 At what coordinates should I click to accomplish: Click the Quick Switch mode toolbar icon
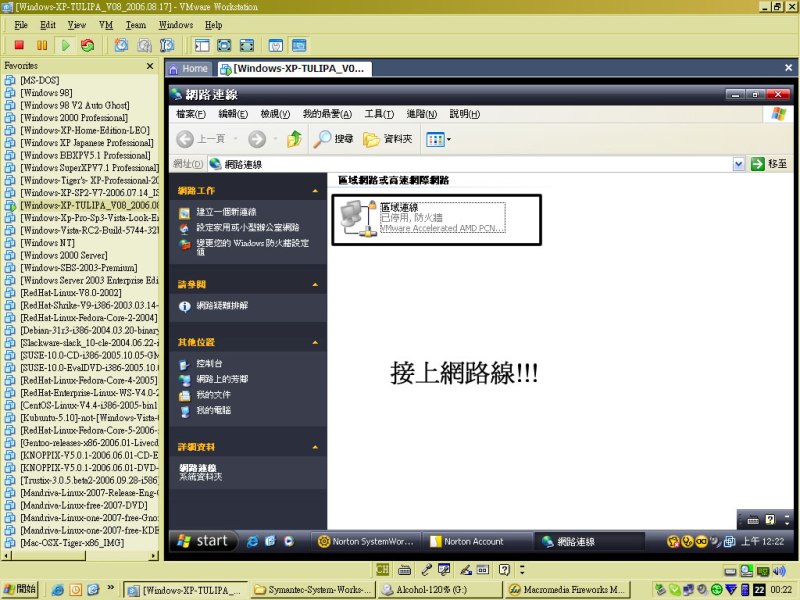pos(247,45)
